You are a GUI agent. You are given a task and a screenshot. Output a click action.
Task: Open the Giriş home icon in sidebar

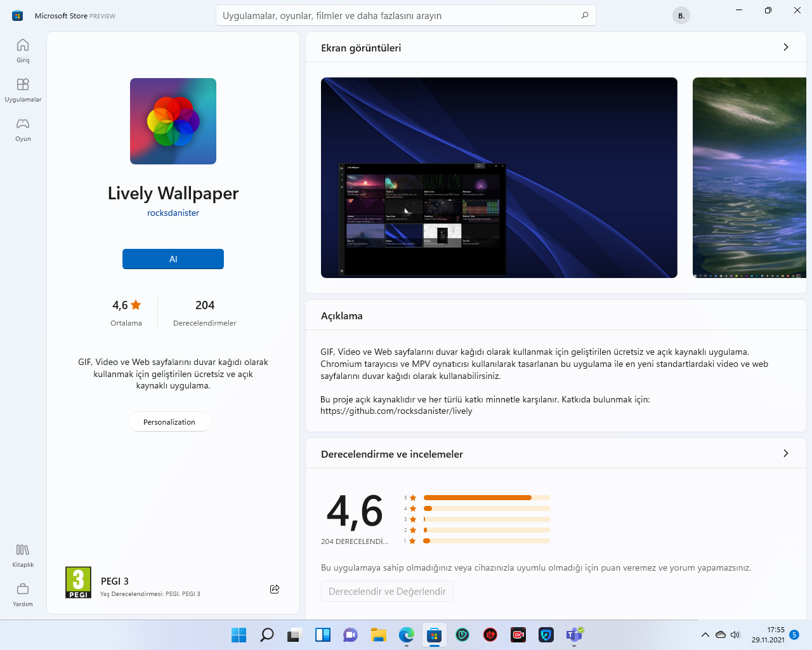(x=23, y=50)
